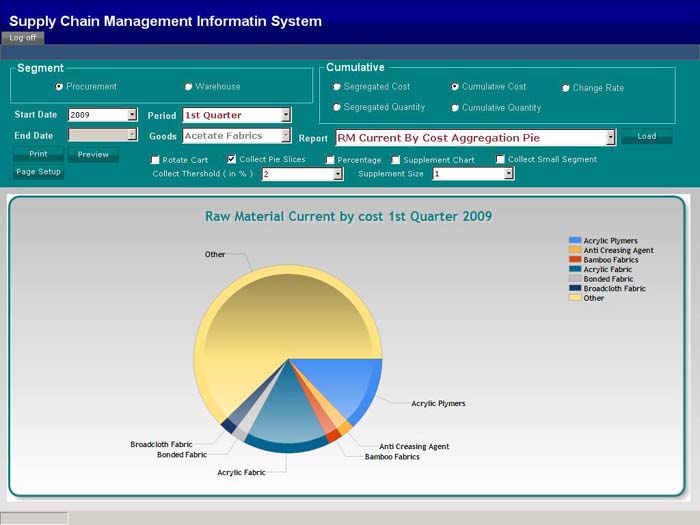Screen dimensions: 700x525
Task: Click the 'Acrylic Plymers' pie label
Action: pyautogui.click(x=438, y=404)
